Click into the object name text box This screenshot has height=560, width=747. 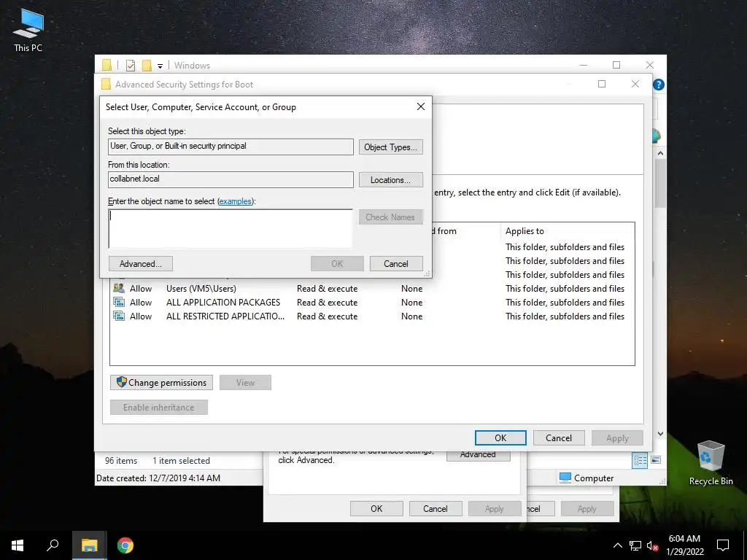(x=231, y=228)
